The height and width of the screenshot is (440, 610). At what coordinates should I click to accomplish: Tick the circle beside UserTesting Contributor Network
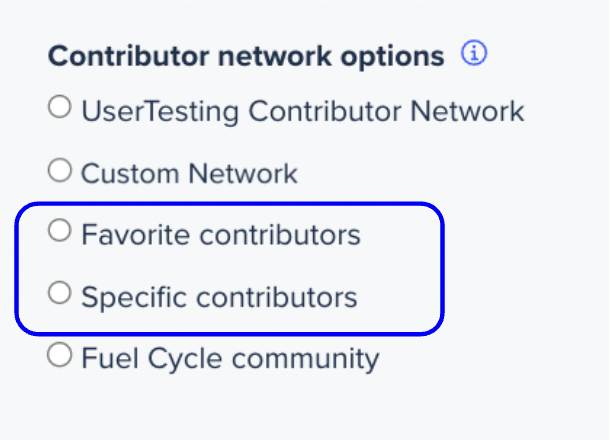pyautogui.click(x=60, y=107)
